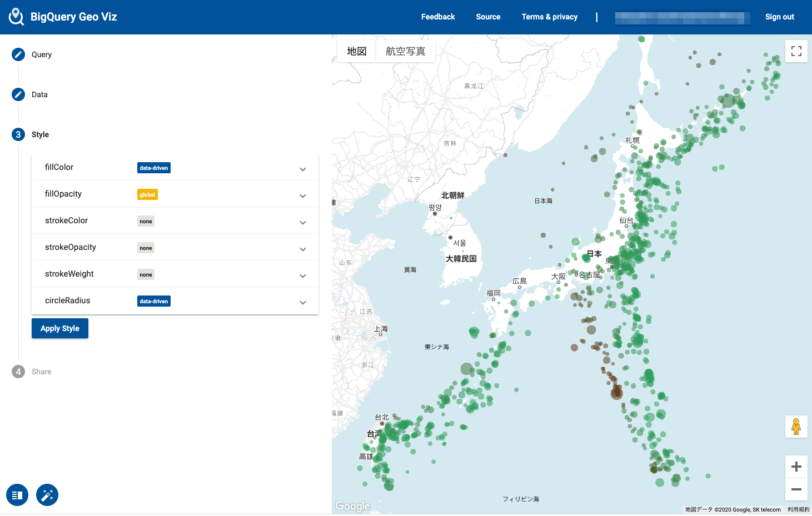Select the 地図 map view tab
Screen dimensions: 812x516
pyautogui.click(x=356, y=51)
